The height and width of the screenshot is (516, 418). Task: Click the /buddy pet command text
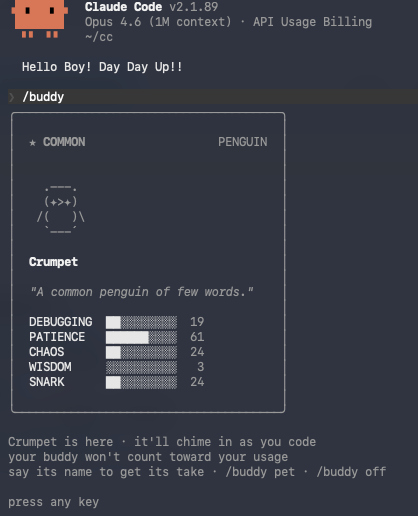click(260, 472)
